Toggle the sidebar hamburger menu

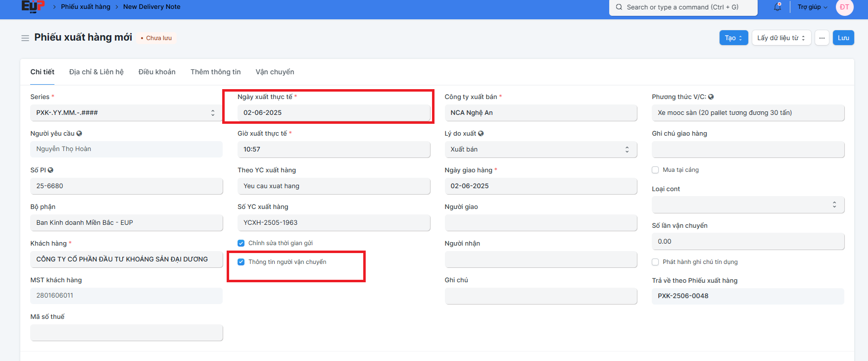[25, 38]
